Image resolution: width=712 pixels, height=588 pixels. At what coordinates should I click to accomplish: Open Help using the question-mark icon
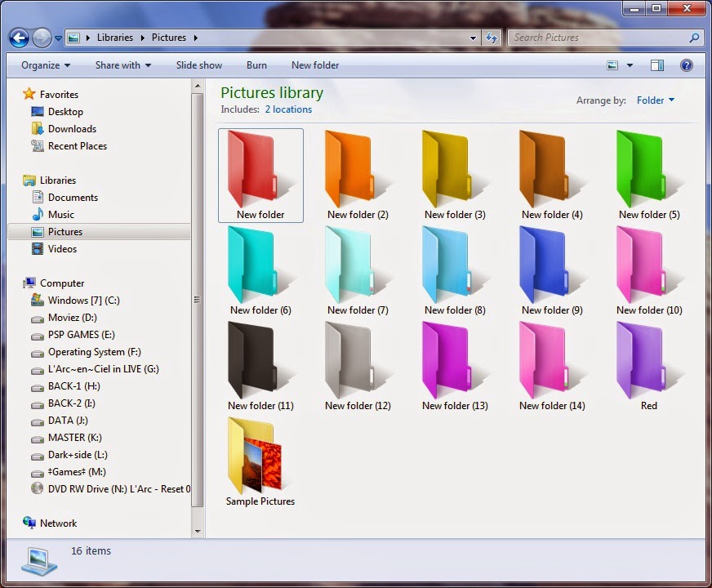688,65
